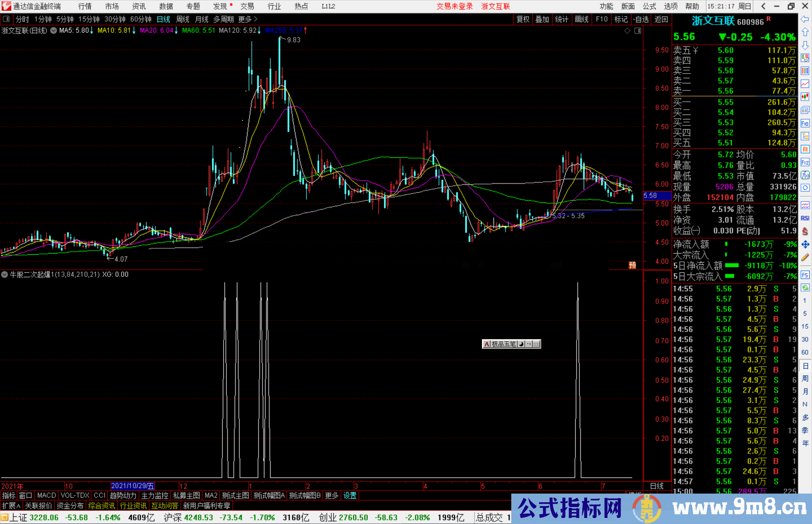
Task: Toggle the panel layout icon at chart top-right
Action: pyautogui.click(x=638, y=31)
